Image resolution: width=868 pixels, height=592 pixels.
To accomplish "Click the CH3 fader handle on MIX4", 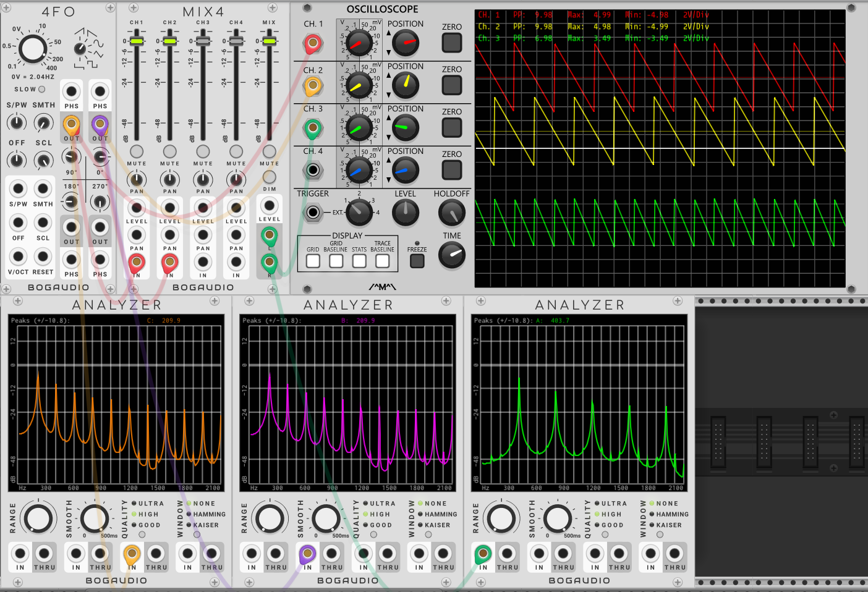I will [203, 41].
